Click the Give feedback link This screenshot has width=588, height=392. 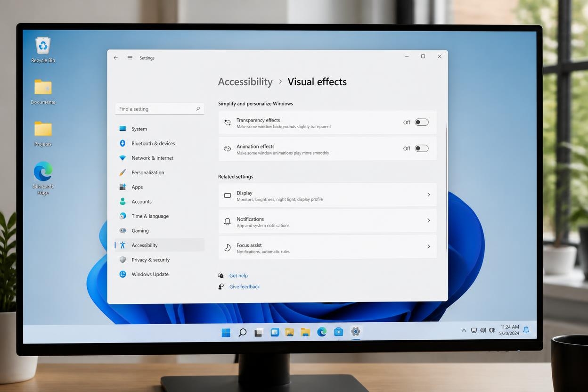coord(245,286)
